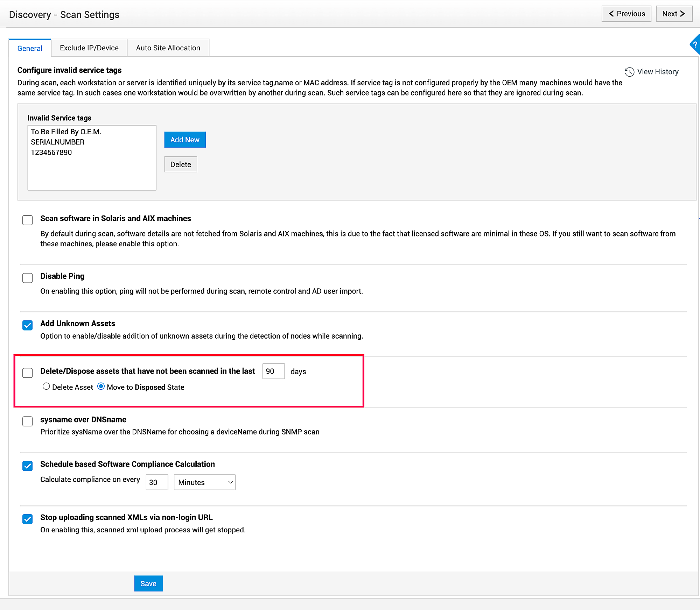Viewport: 700px width, 610px height.
Task: Click the Delete service tag button
Action: click(x=181, y=164)
